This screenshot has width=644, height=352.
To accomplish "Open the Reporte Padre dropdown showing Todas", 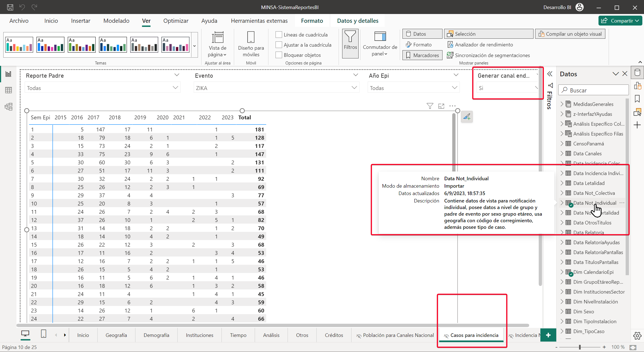I will click(x=103, y=88).
